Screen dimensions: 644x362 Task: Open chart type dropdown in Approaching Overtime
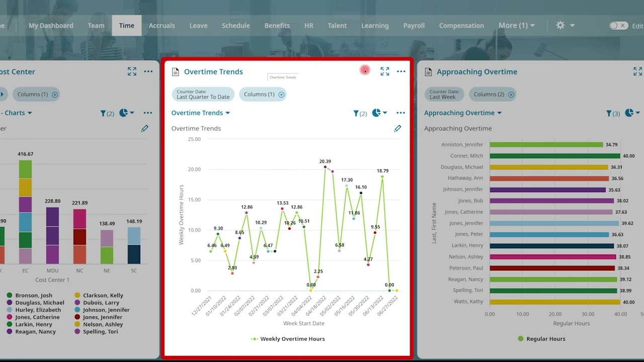[x=632, y=113]
